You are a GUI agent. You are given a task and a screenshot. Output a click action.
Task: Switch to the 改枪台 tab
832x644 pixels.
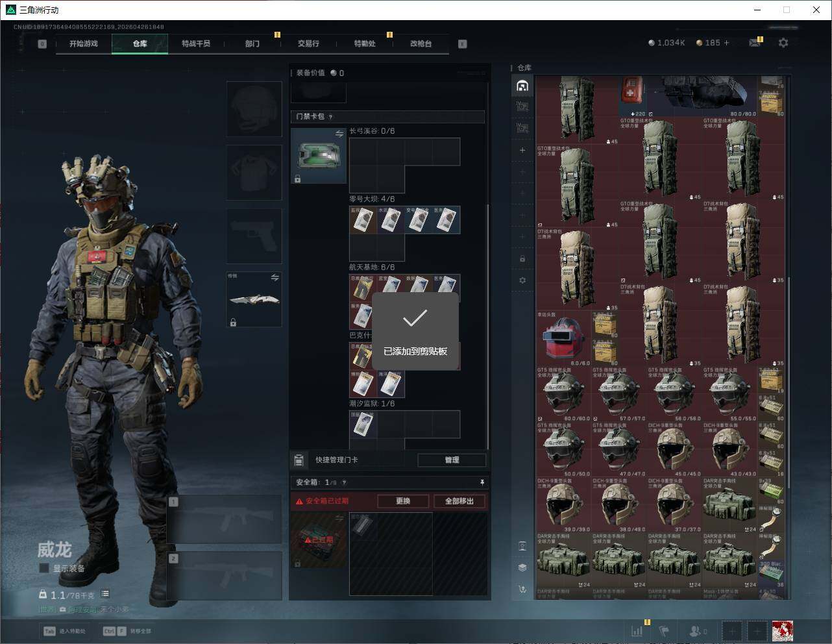[421, 43]
